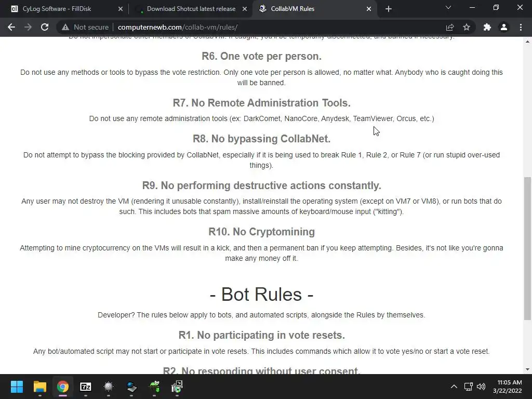Open the green bug taskbar app

pyautogui.click(x=154, y=387)
